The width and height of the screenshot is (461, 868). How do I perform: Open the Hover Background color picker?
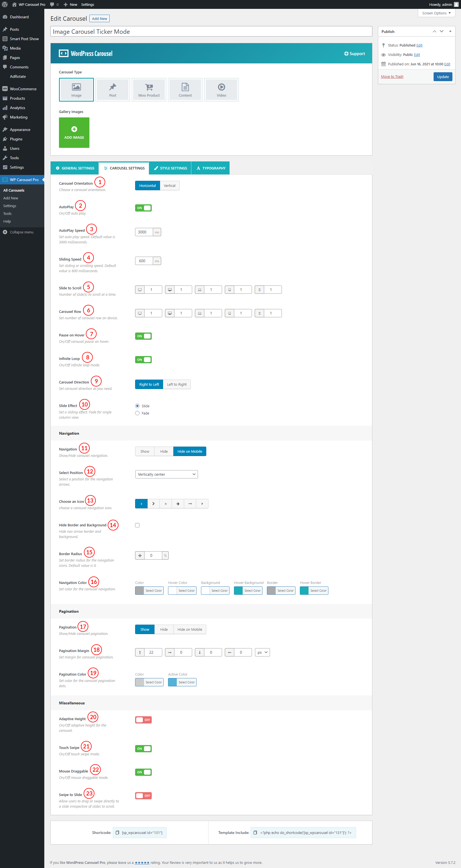pos(248,591)
